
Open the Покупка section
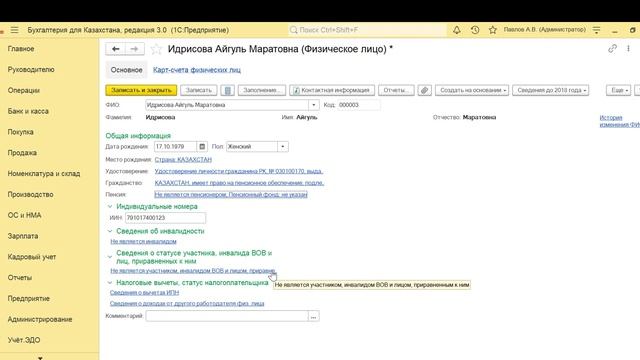point(20,132)
